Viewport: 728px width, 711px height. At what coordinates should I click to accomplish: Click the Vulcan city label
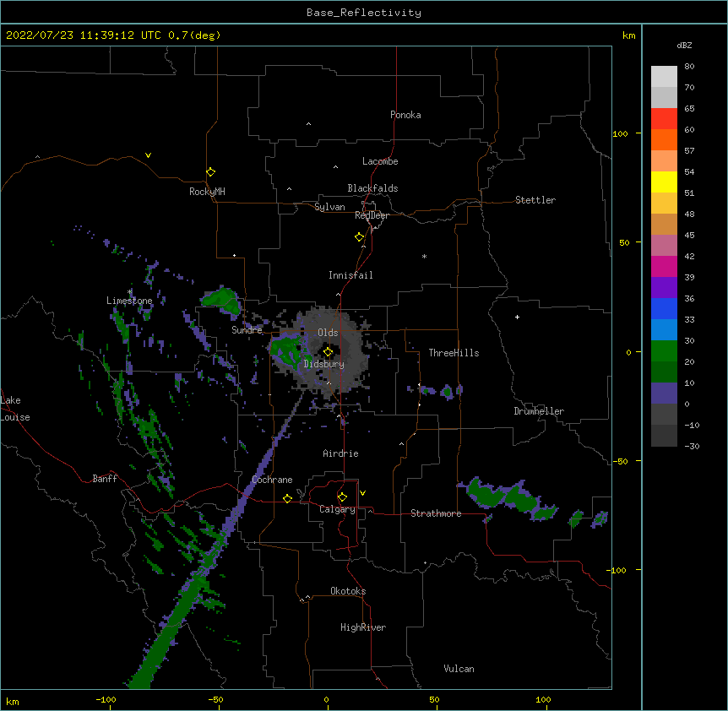[x=459, y=669]
